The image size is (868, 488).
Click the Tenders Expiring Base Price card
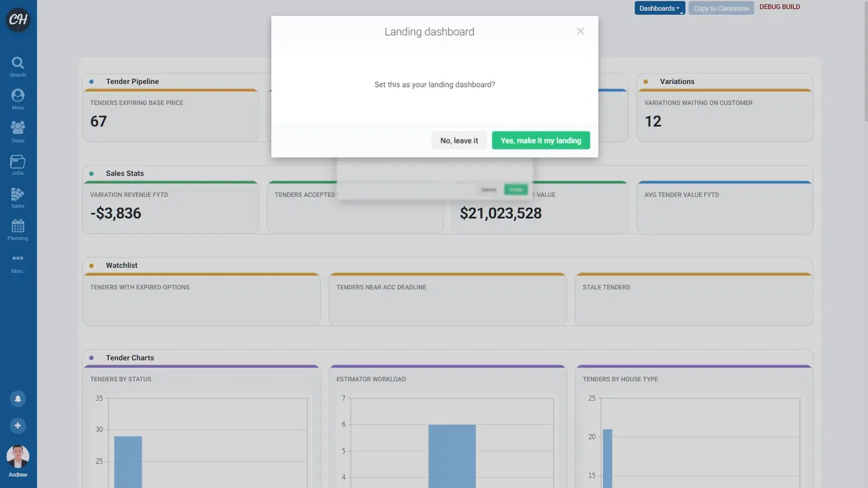coord(171,116)
